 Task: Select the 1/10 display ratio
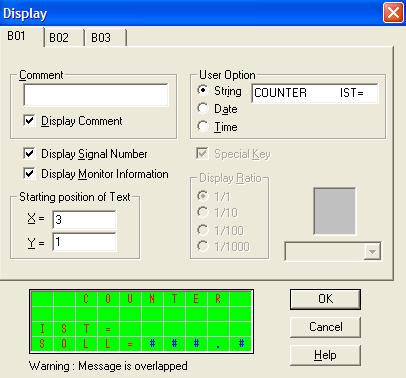203,212
